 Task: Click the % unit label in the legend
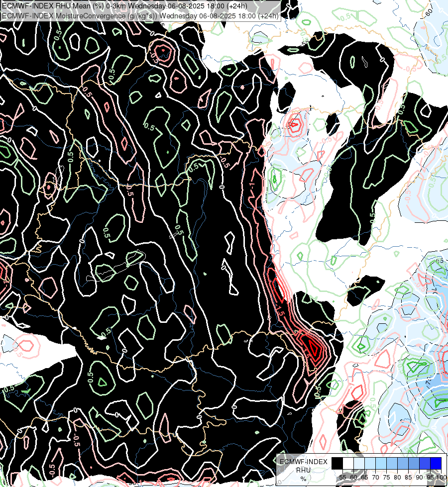304,479
